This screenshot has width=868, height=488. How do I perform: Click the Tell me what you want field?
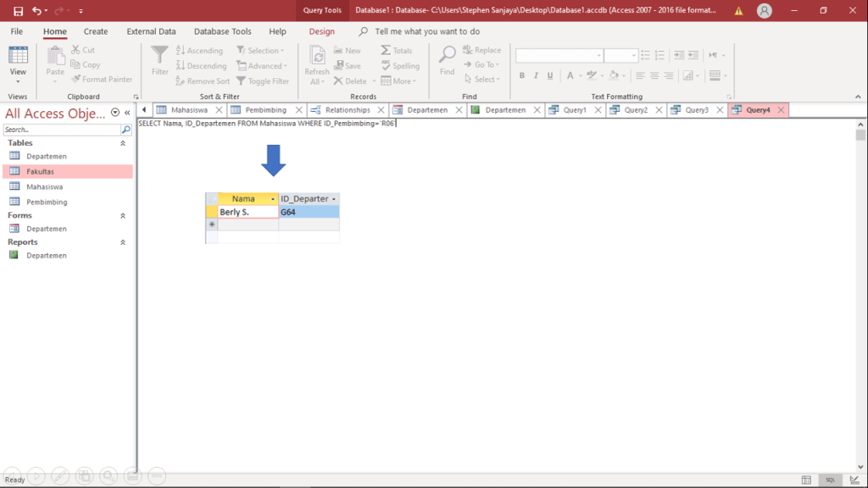click(427, 31)
